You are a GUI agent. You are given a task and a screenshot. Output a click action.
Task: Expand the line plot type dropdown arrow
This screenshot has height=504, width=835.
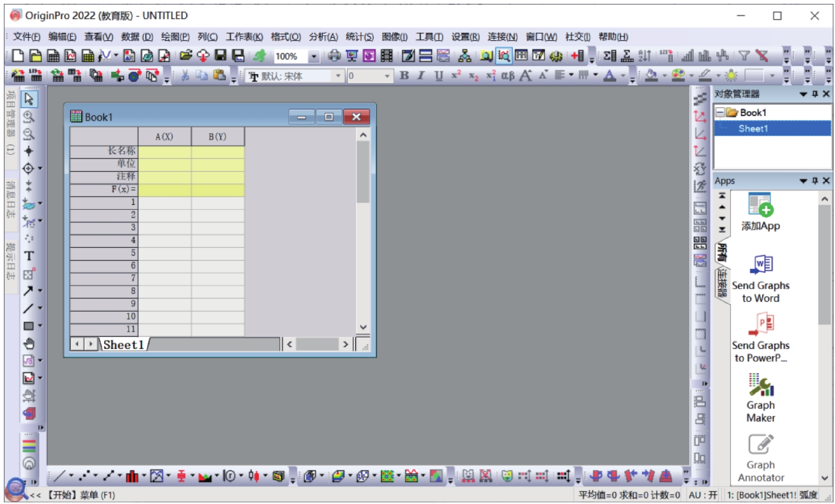(71, 476)
